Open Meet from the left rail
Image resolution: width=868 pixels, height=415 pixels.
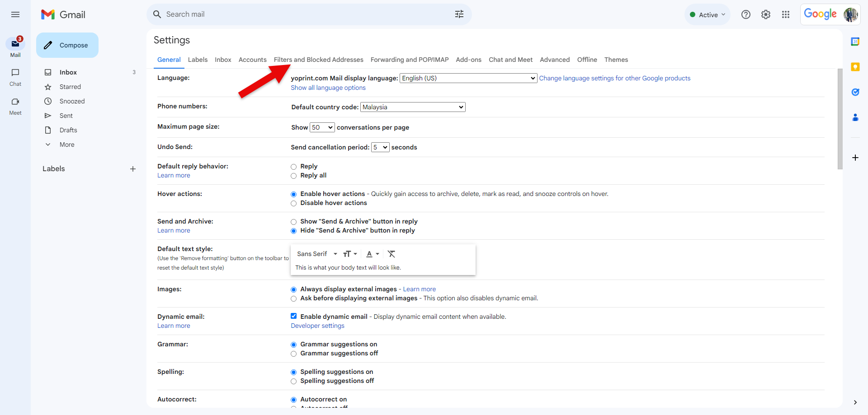pos(15,107)
